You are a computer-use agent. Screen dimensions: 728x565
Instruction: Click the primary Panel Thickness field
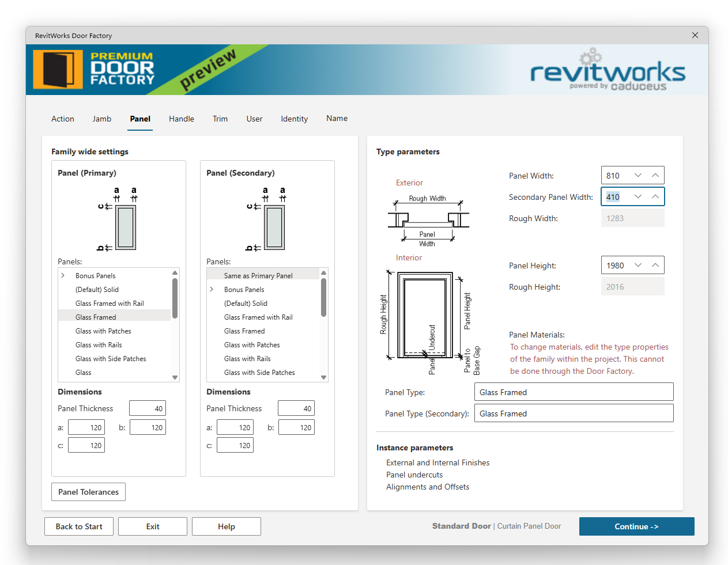pos(147,408)
